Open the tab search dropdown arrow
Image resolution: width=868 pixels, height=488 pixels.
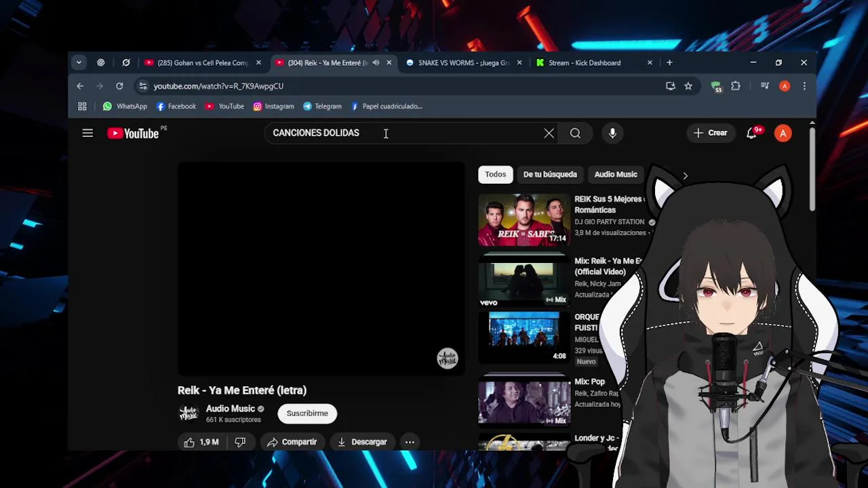pos(79,62)
